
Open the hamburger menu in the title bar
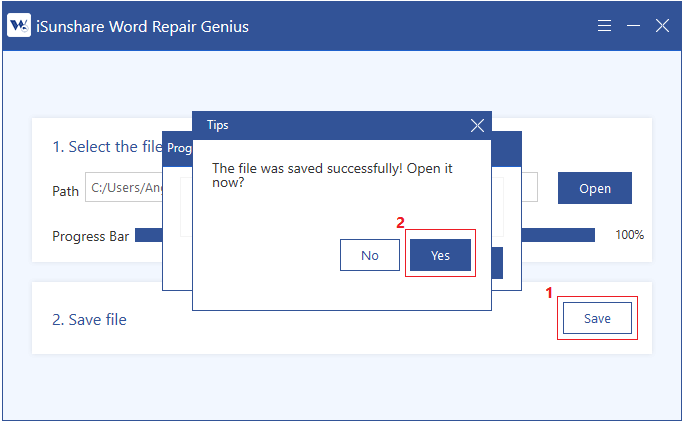(x=605, y=26)
